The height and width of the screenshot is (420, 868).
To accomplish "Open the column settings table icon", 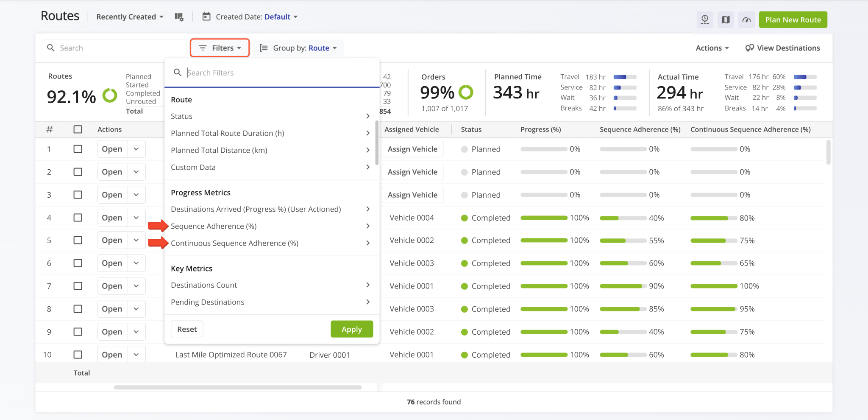I will [179, 17].
